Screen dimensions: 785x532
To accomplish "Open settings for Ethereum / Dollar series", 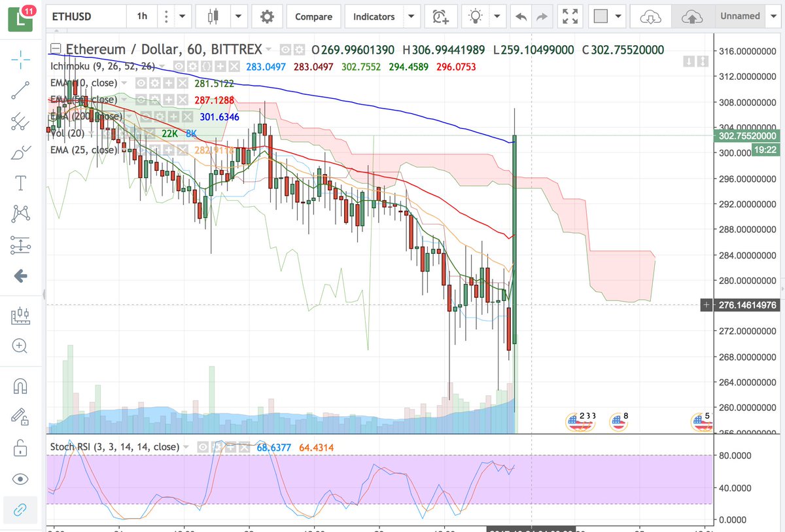I will click(x=299, y=50).
